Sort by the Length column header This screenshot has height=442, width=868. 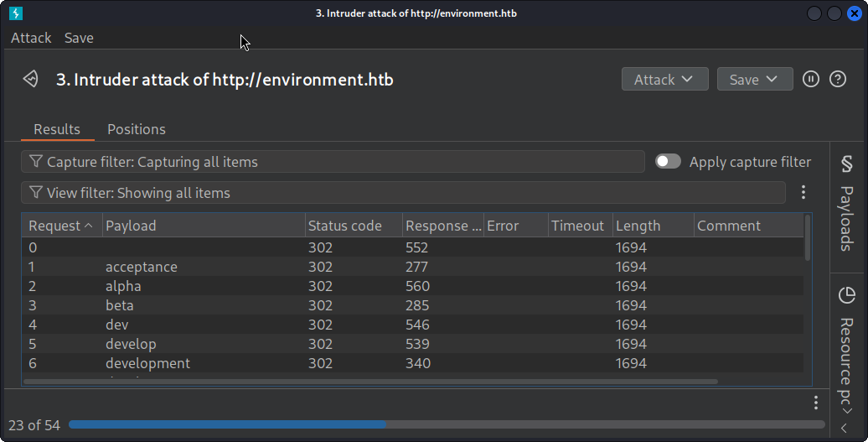[x=654, y=226]
